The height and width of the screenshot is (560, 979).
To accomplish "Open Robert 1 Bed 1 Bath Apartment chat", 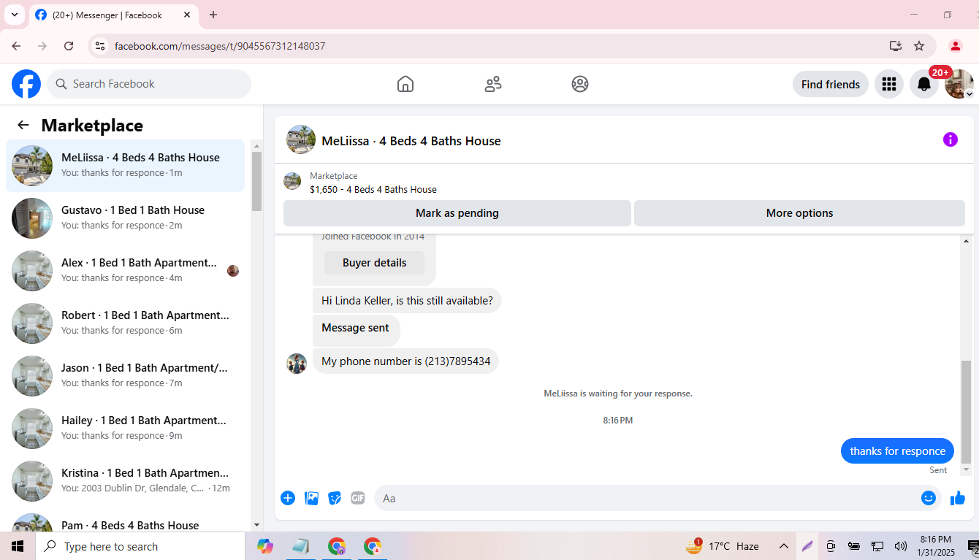I will tap(125, 323).
